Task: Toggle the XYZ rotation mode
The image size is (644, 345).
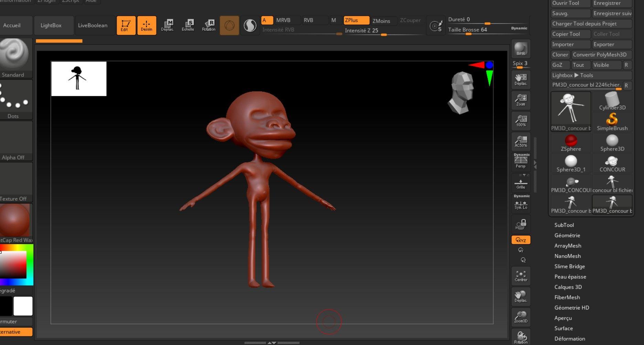Action: point(521,240)
